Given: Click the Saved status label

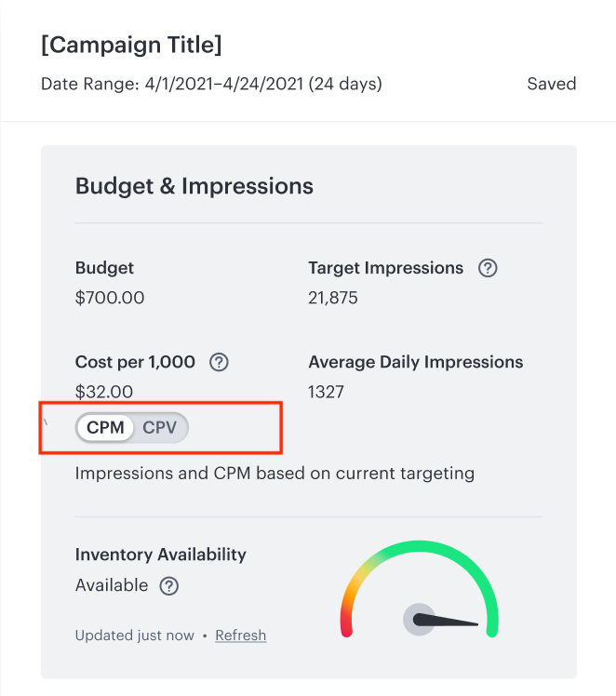Looking at the screenshot, I should pos(552,84).
